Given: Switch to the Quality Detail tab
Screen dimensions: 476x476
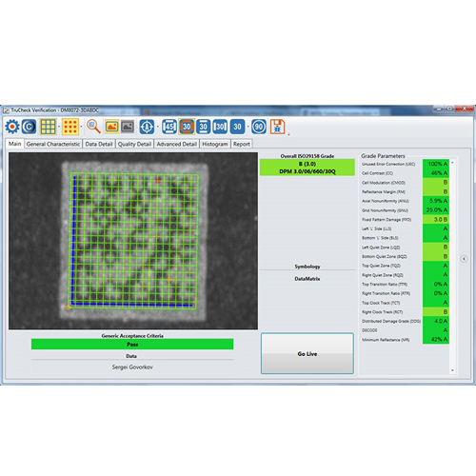Looking at the screenshot, I should pyautogui.click(x=134, y=144).
